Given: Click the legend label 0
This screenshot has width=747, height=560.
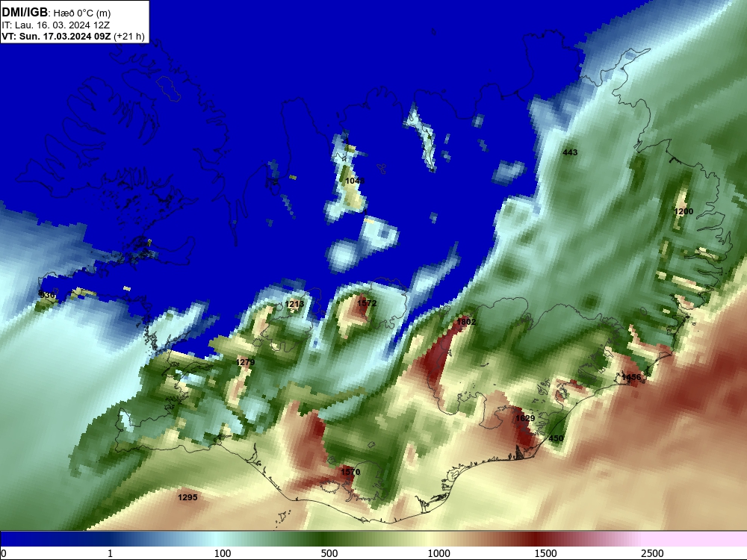Looking at the screenshot, I should (3, 553).
